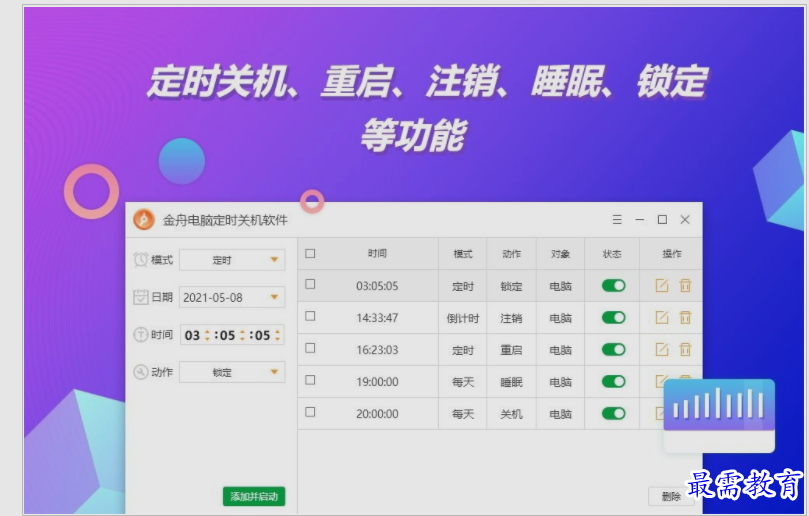Image resolution: width=809 pixels, height=516 pixels.
Task: Click the timer icon beside 时间
Action: pos(141,334)
